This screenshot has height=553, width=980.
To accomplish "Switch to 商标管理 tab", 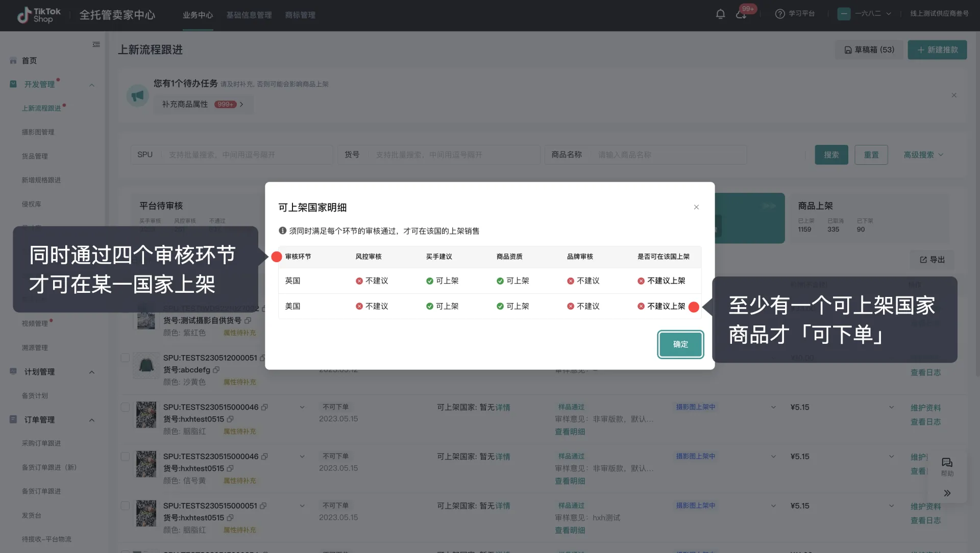I will [x=300, y=15].
